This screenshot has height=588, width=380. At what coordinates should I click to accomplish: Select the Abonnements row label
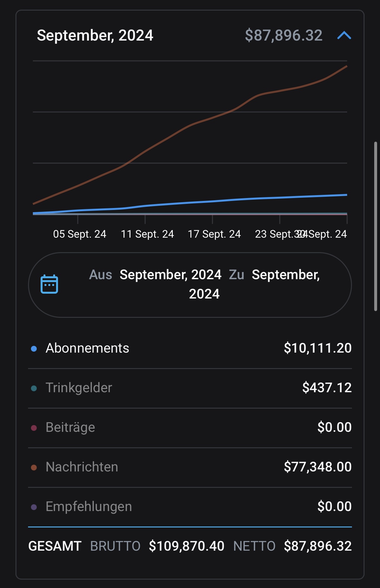click(x=87, y=348)
